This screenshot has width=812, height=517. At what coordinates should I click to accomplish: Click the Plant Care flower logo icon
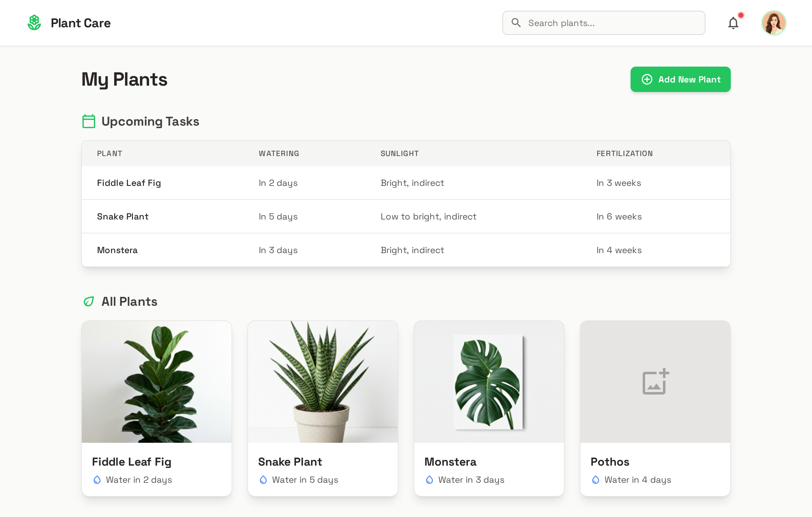click(x=34, y=23)
